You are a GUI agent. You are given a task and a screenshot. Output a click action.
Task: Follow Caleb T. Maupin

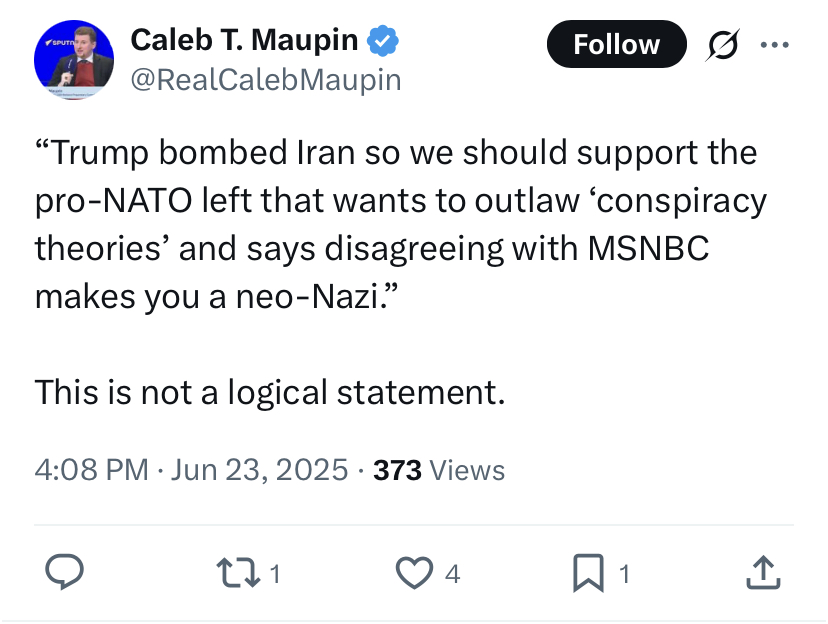[616, 44]
